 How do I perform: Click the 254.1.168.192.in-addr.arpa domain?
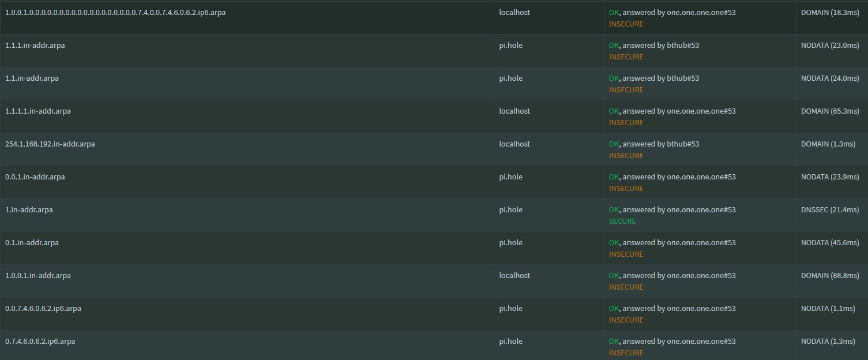[x=50, y=144]
